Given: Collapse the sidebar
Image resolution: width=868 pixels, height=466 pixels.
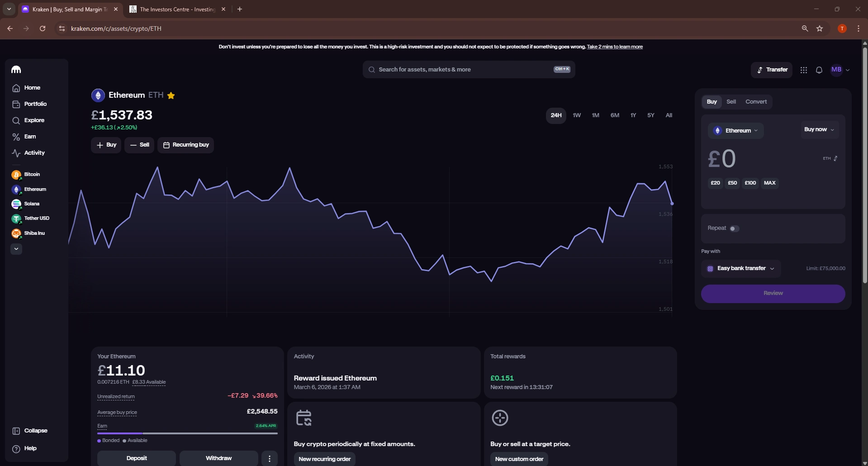Looking at the screenshot, I should [30, 431].
